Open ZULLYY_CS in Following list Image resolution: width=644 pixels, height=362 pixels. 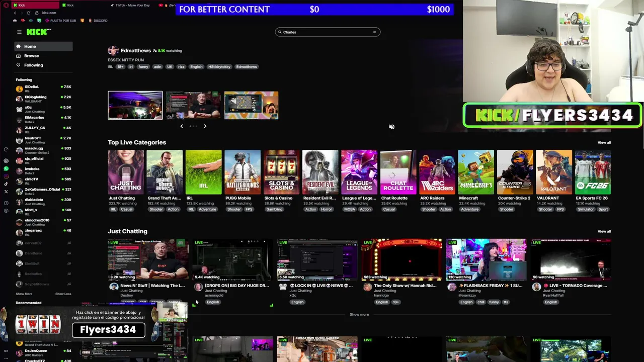(x=43, y=130)
